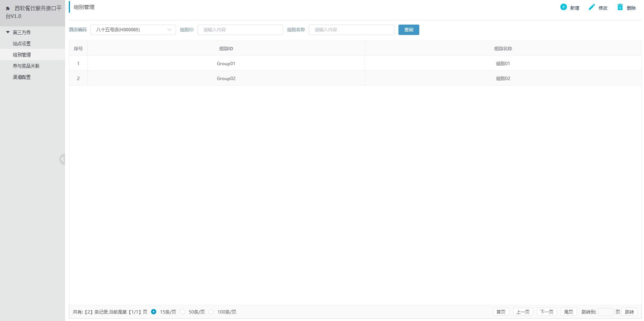The image size is (644, 321).
Task: Click the 组别名称 column header
Action: 503,48
